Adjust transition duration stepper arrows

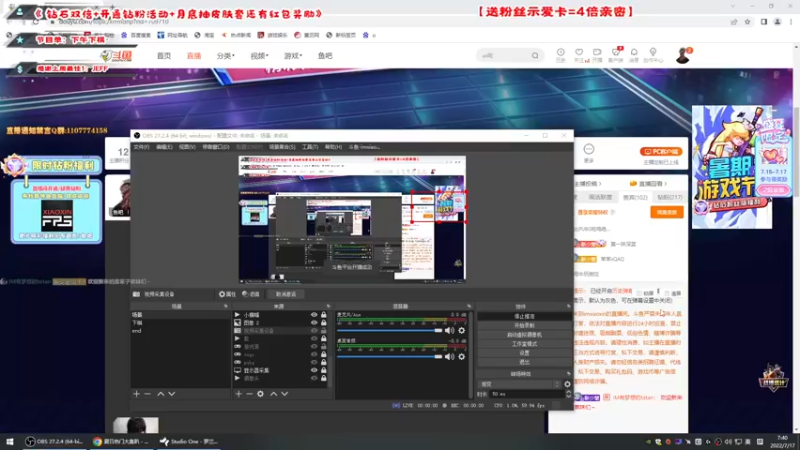click(568, 394)
